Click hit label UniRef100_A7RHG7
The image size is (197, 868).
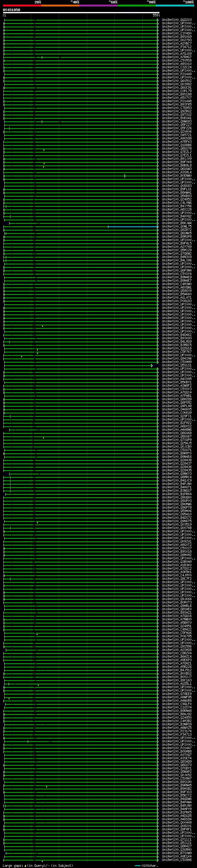tap(177, 57)
